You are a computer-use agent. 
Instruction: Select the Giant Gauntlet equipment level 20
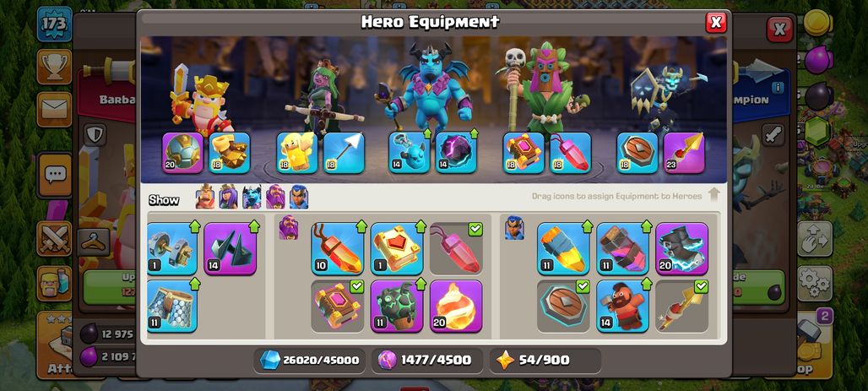(182, 153)
